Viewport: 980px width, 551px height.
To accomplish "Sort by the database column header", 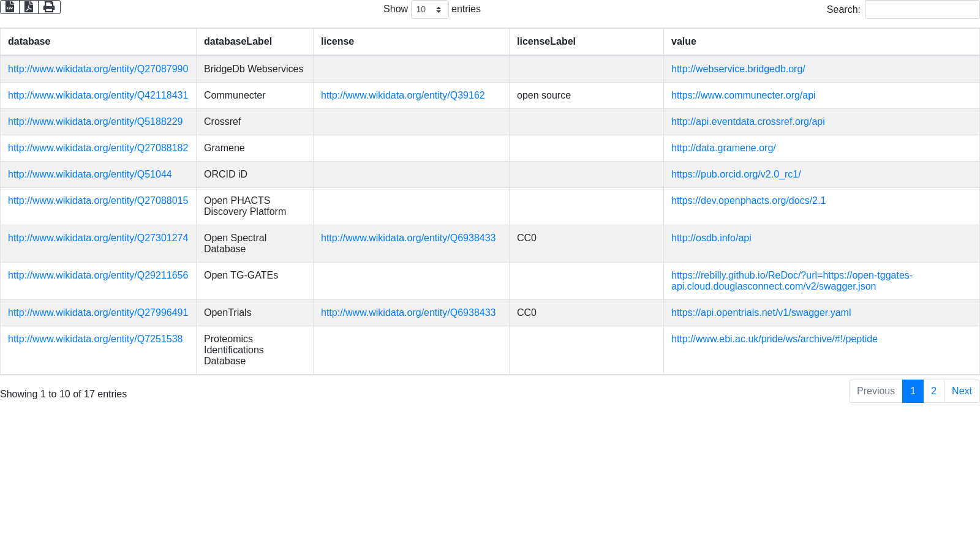I will (x=98, y=42).
